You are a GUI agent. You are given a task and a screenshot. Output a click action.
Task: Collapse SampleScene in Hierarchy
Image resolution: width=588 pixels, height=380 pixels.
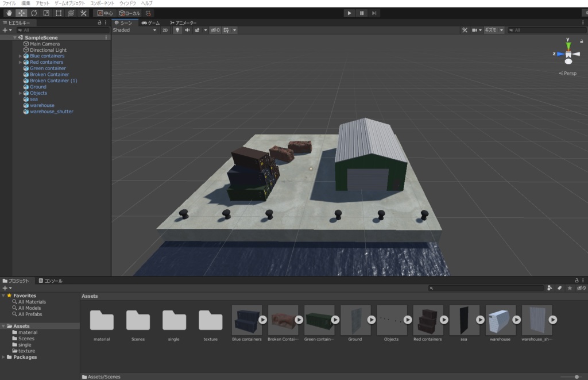pyautogui.click(x=14, y=37)
